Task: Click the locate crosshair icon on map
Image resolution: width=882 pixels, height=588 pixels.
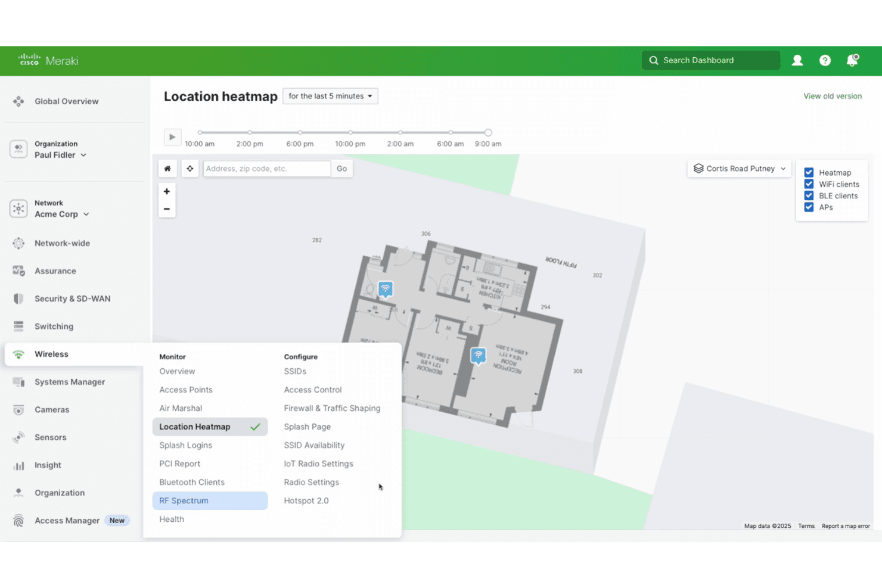Action: point(190,169)
